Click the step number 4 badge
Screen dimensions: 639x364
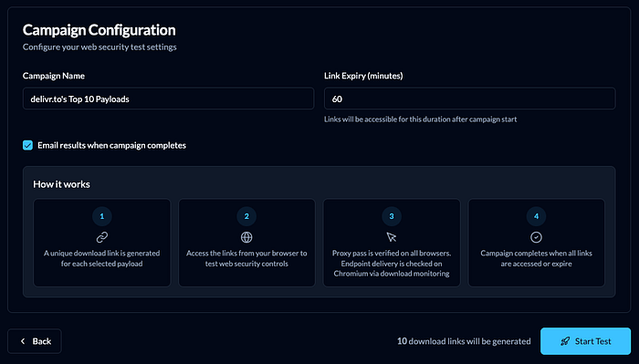point(536,216)
